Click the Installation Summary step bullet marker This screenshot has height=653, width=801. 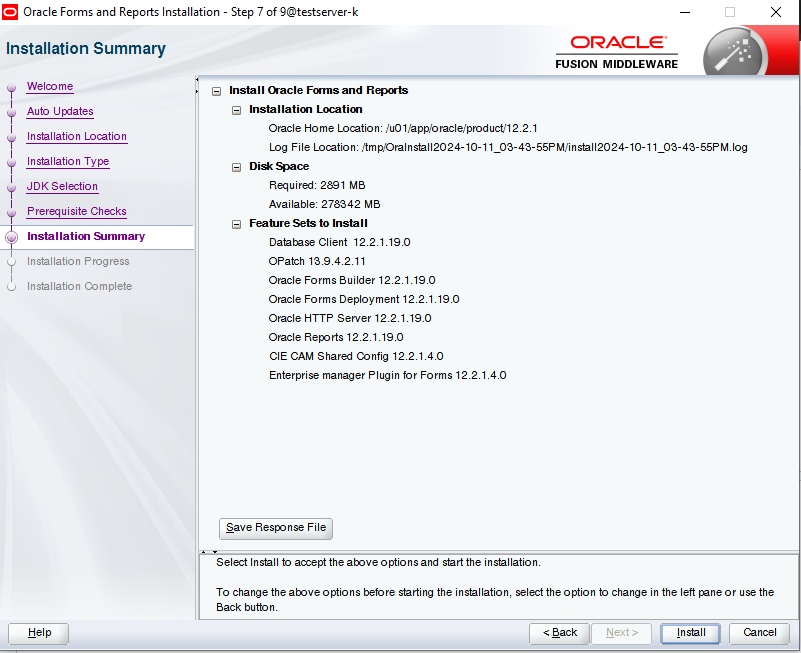tap(11, 237)
